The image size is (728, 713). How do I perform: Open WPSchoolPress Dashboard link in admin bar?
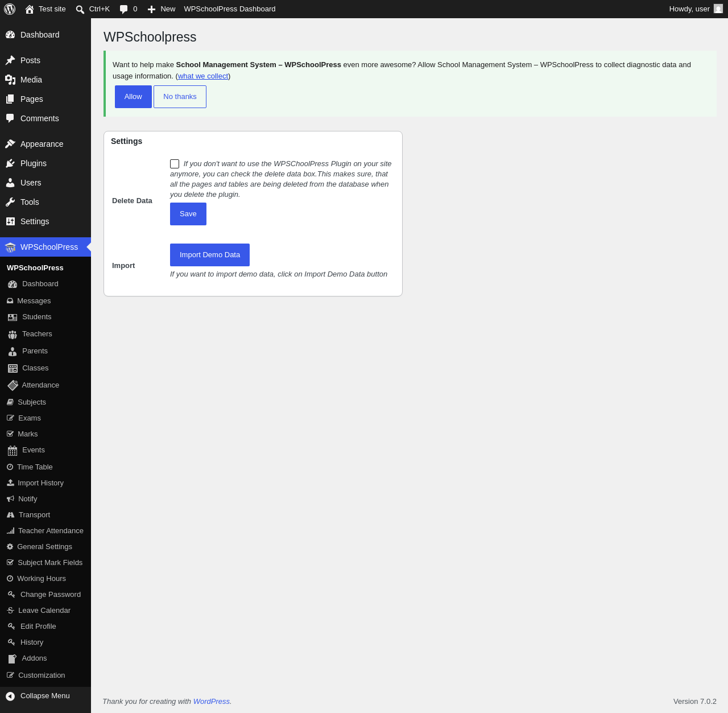point(230,9)
